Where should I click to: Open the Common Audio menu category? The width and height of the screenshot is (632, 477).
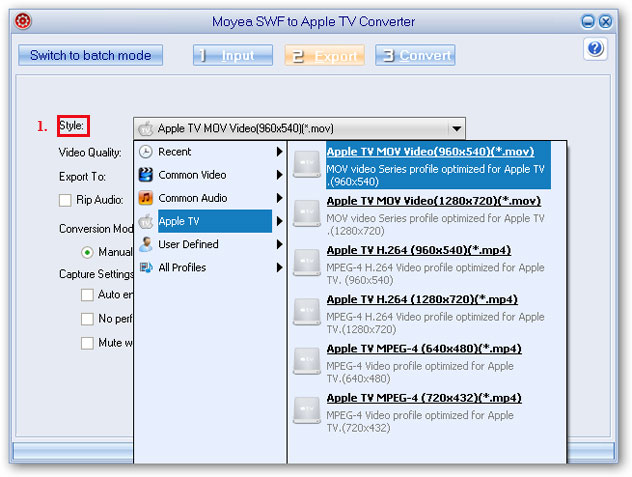pos(210,198)
